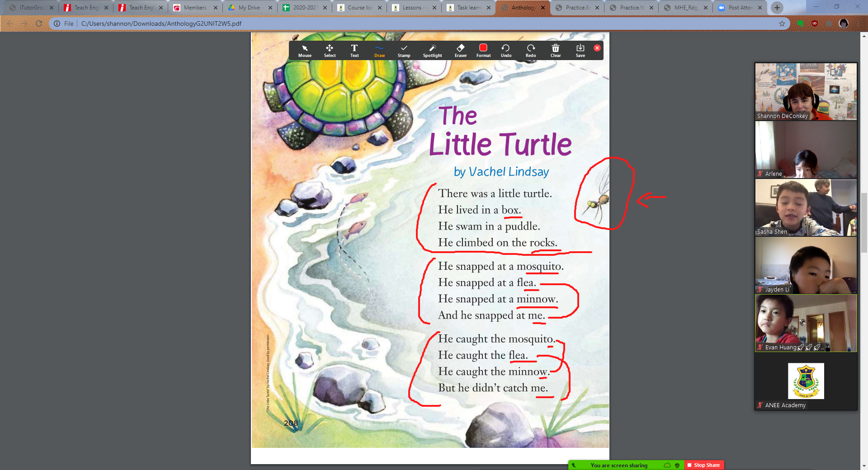Viewport: 868px width, 470px height.
Task: Stop sharing with the Stop Share button
Action: (704, 465)
